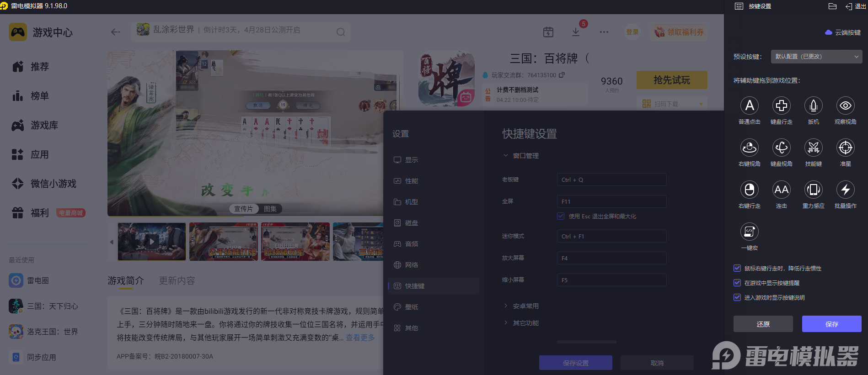
Task: Open the 快捷键 settings tab
Action: [434, 286]
